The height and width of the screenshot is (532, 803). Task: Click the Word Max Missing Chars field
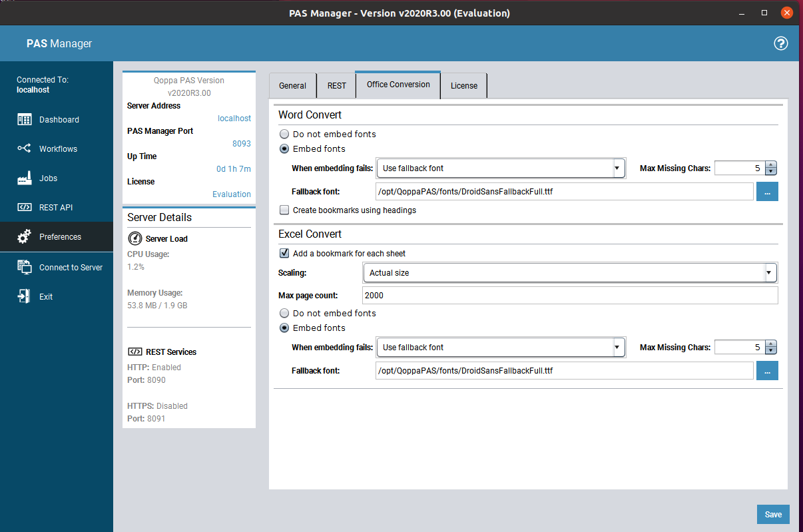pos(740,168)
